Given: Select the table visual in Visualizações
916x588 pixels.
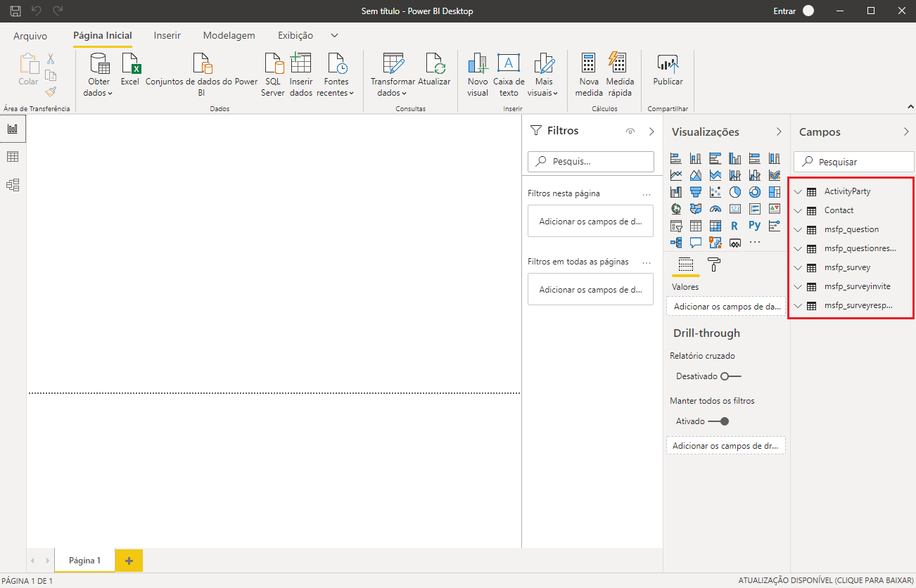Looking at the screenshot, I should pos(696,226).
